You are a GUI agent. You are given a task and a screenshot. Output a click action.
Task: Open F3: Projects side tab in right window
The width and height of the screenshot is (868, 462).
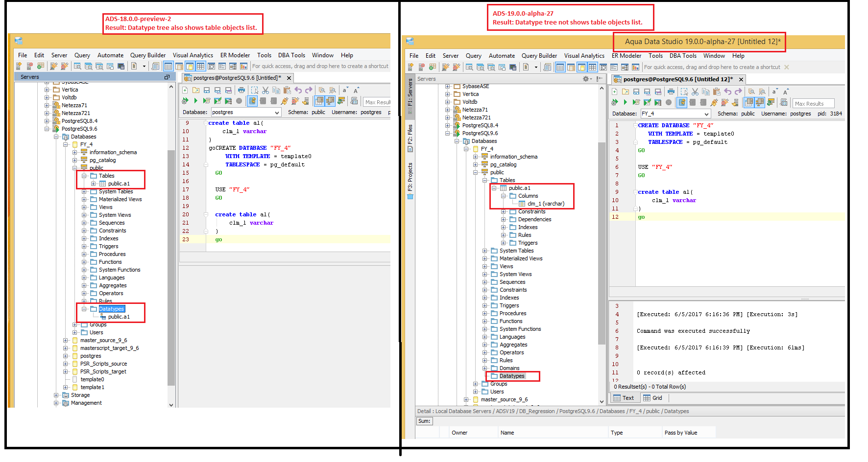(x=410, y=180)
